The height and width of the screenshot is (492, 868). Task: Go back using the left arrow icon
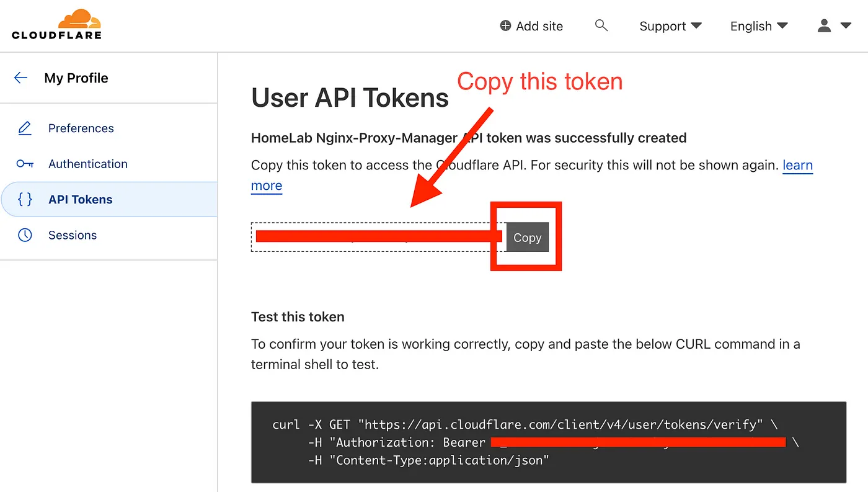pos(21,78)
